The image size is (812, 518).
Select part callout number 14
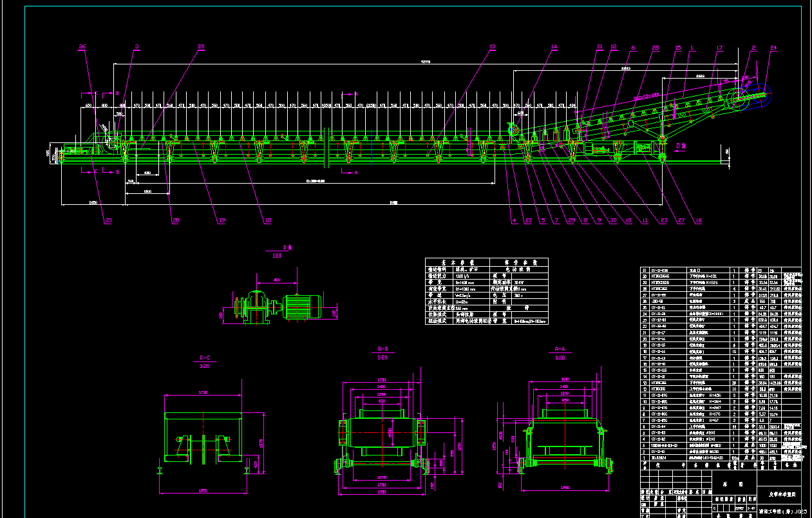(x=554, y=47)
